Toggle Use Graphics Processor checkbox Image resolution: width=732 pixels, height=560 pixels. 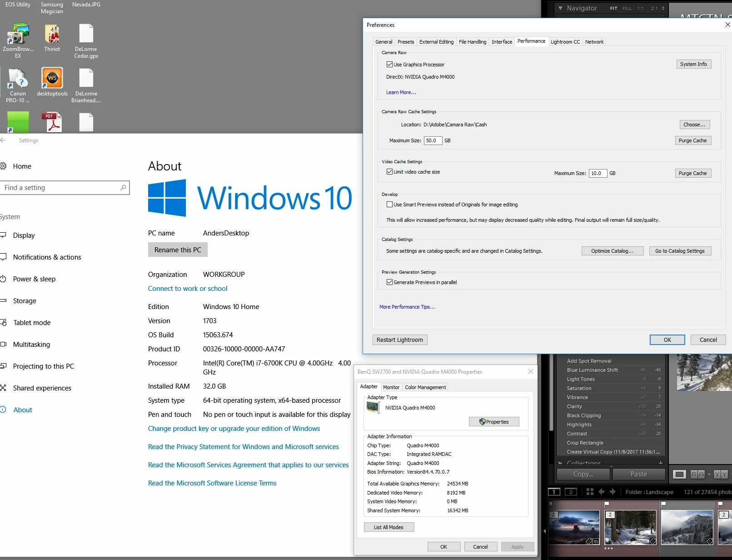[389, 65]
